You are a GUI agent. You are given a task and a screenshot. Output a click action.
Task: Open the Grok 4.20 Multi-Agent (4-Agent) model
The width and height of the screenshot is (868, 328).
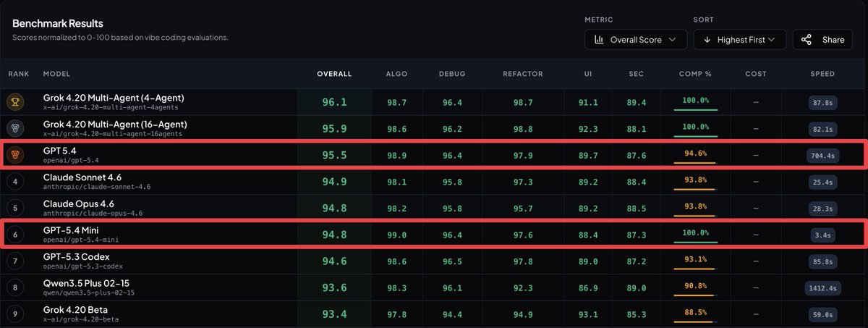click(114, 98)
